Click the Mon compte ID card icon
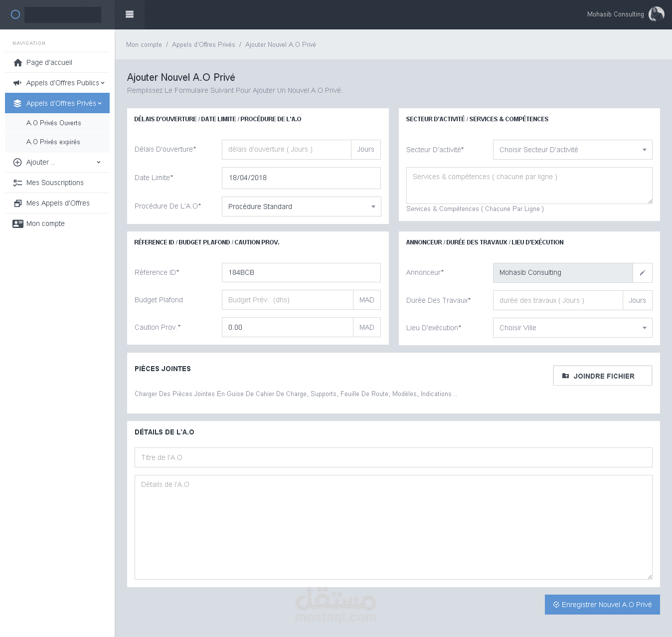The image size is (672, 637). (18, 223)
